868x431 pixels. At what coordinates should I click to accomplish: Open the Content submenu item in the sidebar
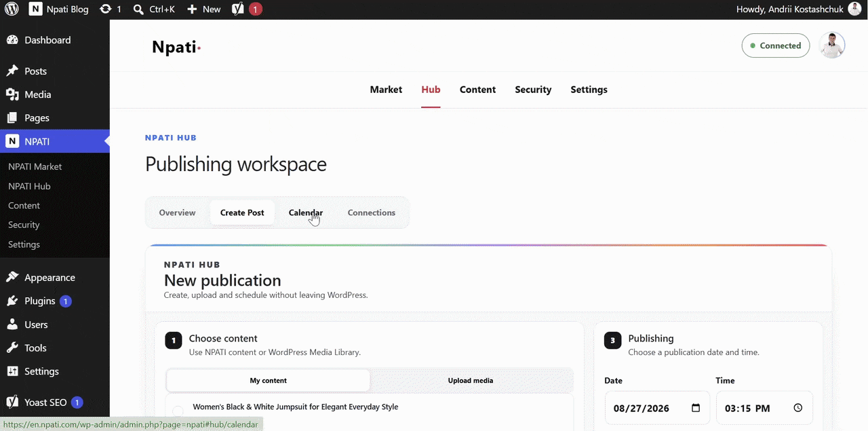pyautogui.click(x=24, y=206)
